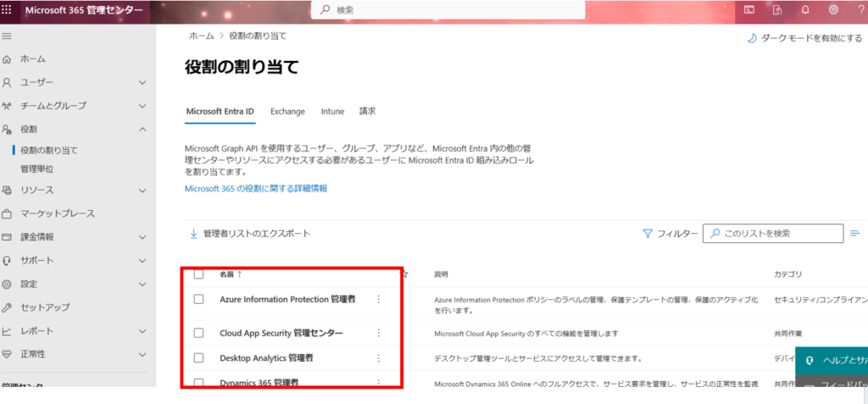Sort by the 名前 column header

231,274
